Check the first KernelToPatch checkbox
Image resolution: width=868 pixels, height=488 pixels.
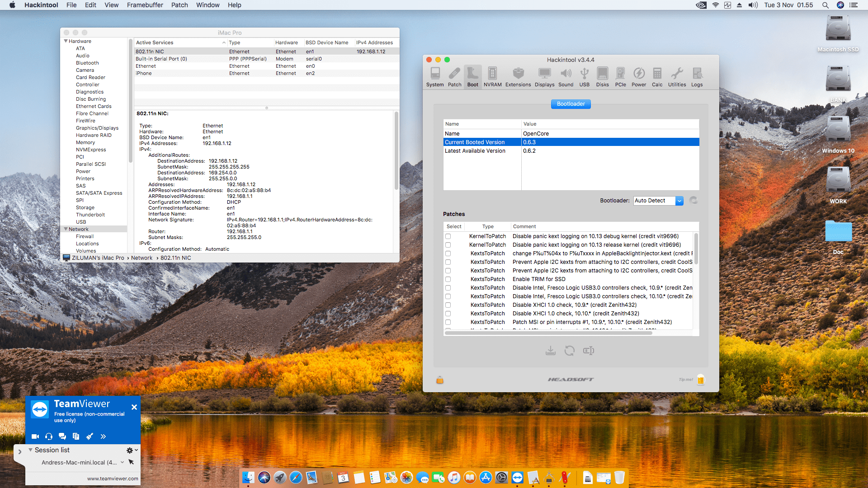tap(448, 236)
